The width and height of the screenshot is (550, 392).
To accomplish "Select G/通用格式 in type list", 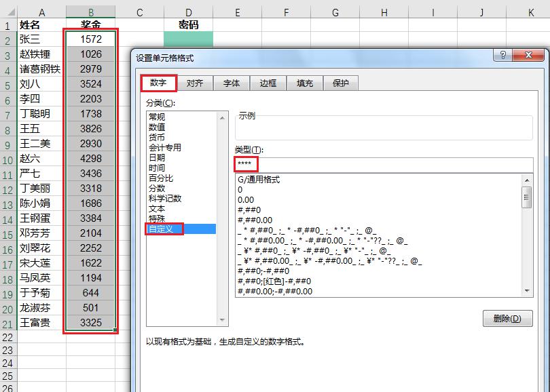I will [x=259, y=180].
